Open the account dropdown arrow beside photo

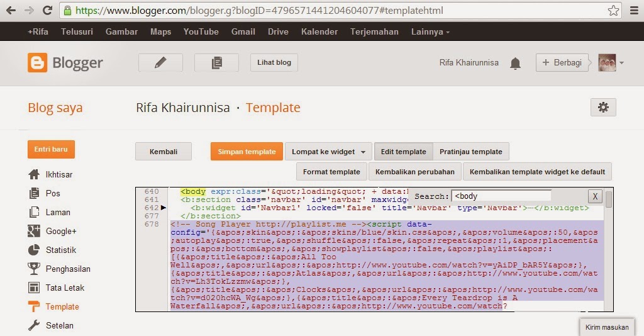(x=621, y=63)
